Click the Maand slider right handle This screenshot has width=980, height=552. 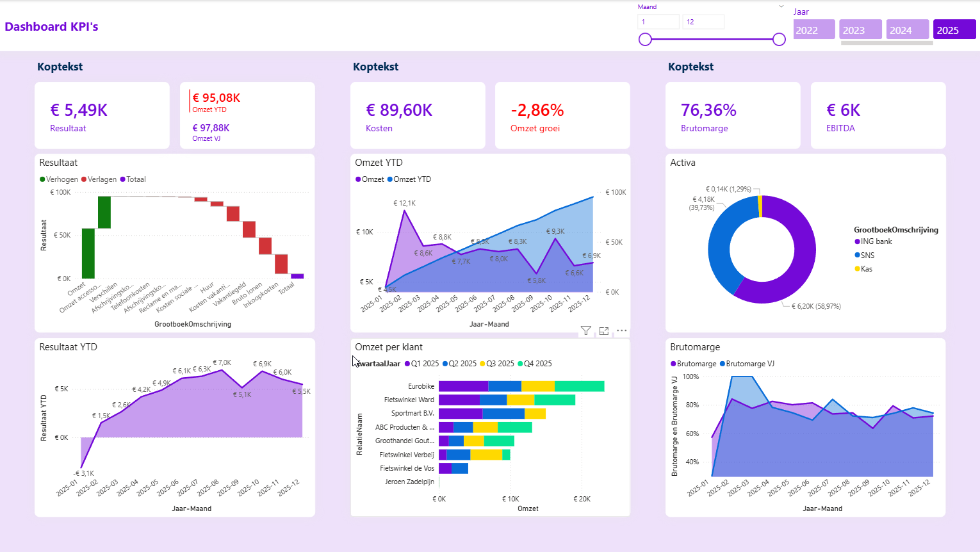779,40
